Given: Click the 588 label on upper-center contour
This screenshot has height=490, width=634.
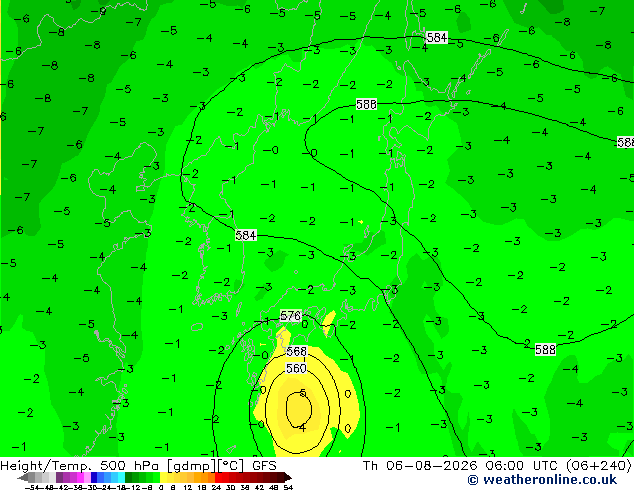Looking at the screenshot, I should (x=366, y=104).
